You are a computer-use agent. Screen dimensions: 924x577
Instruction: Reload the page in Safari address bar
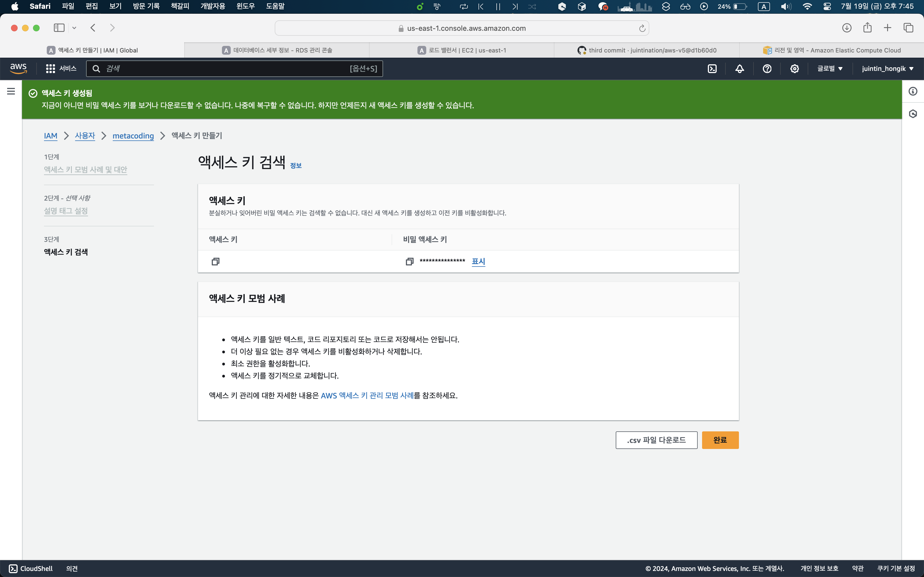642,28
